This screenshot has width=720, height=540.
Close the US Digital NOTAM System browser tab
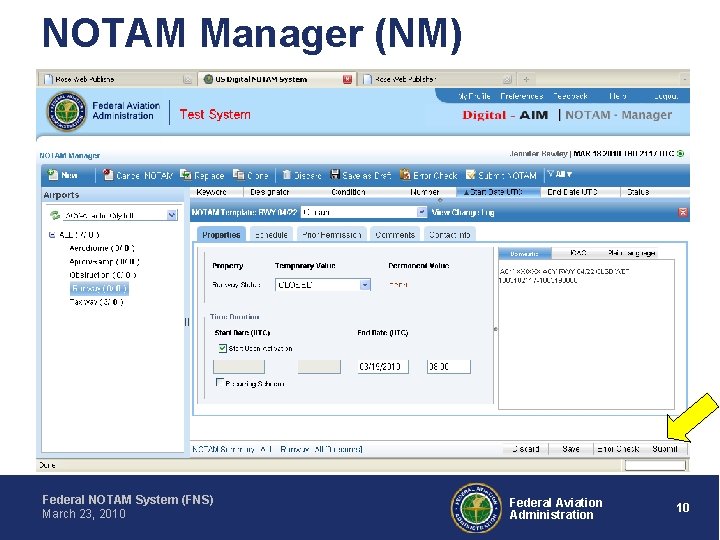(348, 79)
